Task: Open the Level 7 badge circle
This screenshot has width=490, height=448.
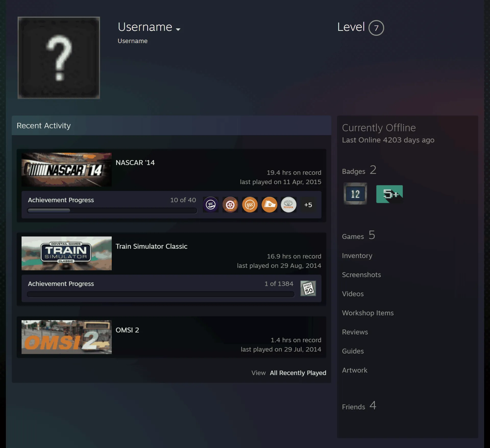Action: [376, 28]
